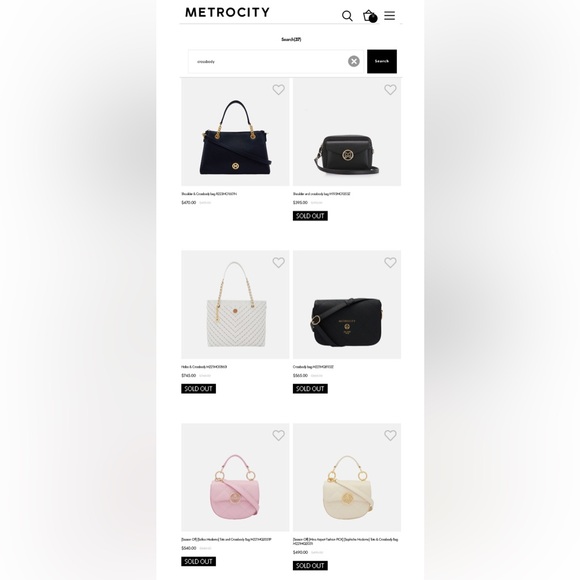The image size is (580, 580).
Task: Click the black Search button
Action: click(382, 61)
